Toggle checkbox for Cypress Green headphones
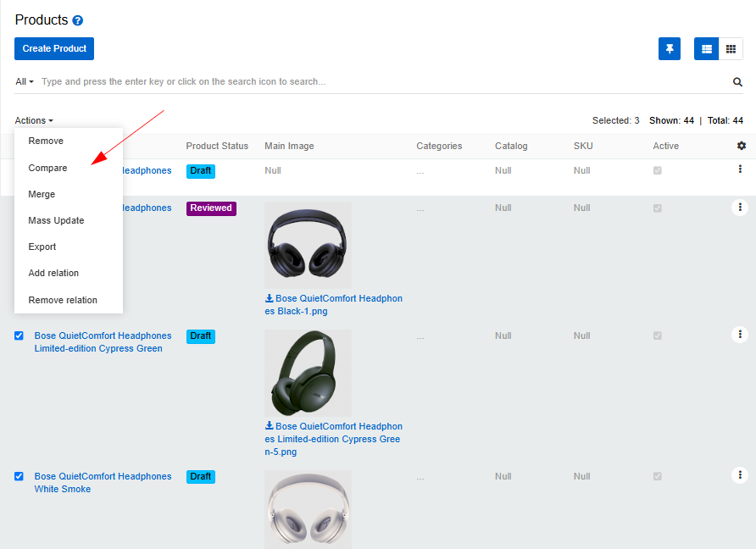Viewport: 756px width, 549px height. [19, 335]
